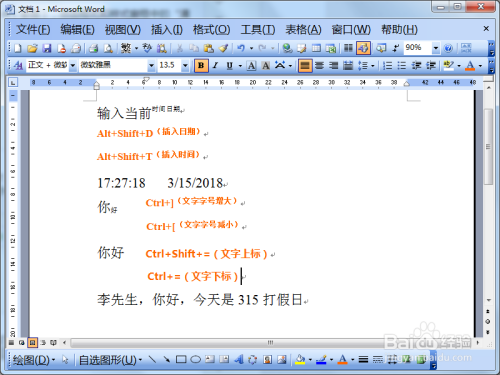Viewport: 500px width, 375px height.
Task: Open the 插入(I) menu
Action: pos(167,30)
